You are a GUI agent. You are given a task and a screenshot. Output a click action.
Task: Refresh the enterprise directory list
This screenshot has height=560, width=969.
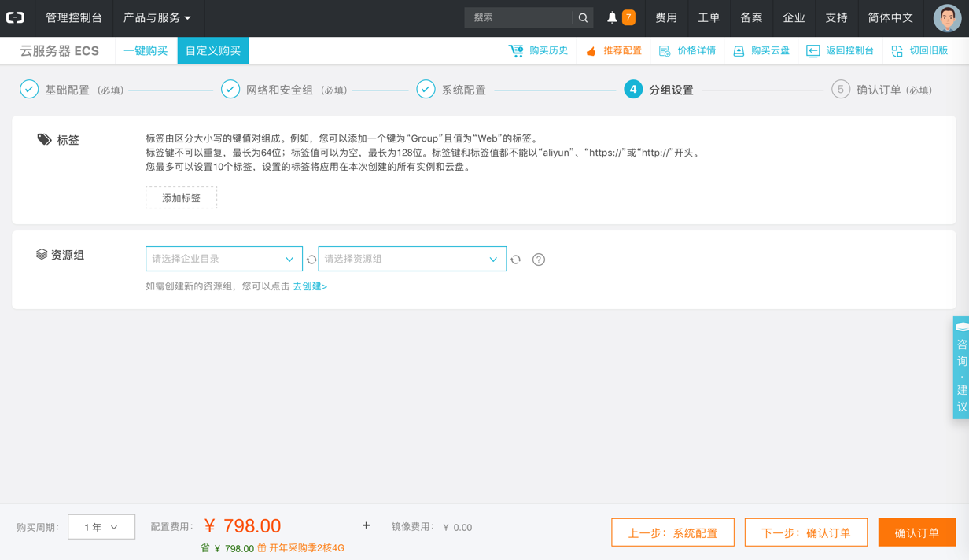click(x=311, y=260)
